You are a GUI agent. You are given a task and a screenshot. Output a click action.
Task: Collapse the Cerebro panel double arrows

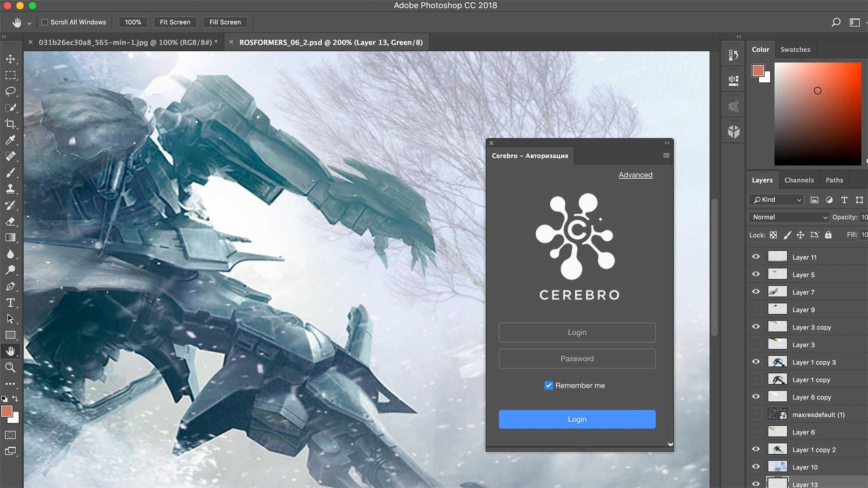click(667, 143)
